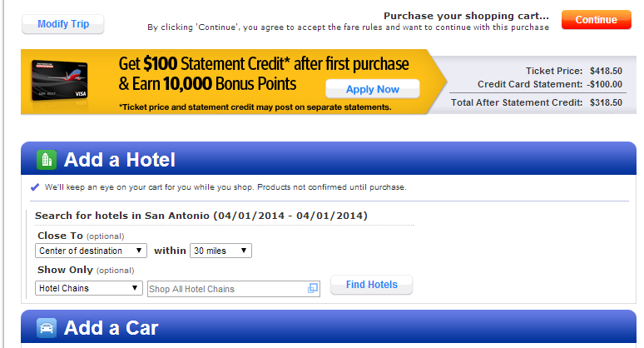Select the Add a Hotel section header

[x=120, y=160]
